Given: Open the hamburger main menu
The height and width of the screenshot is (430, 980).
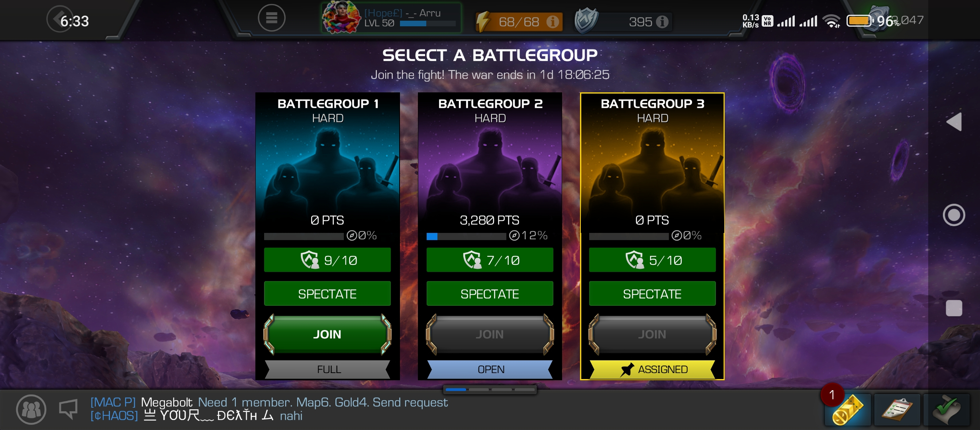Looking at the screenshot, I should point(271,18).
